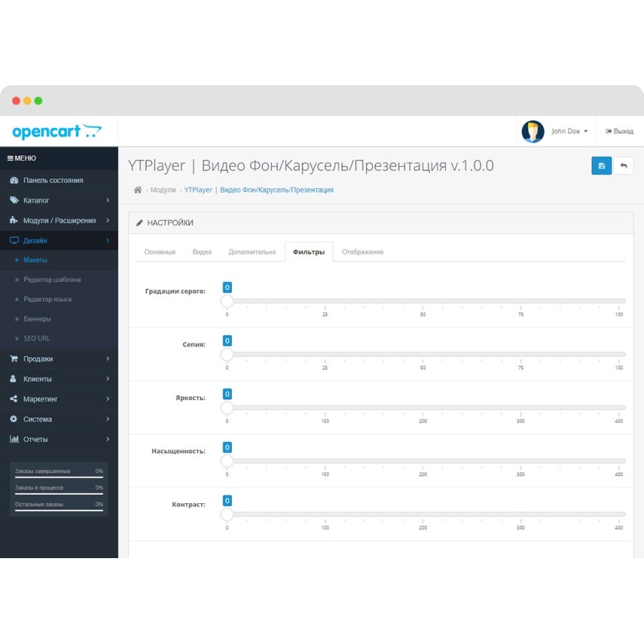The height and width of the screenshot is (644, 644).
Task: Click the Клиенты user icon
Action: pyautogui.click(x=13, y=379)
